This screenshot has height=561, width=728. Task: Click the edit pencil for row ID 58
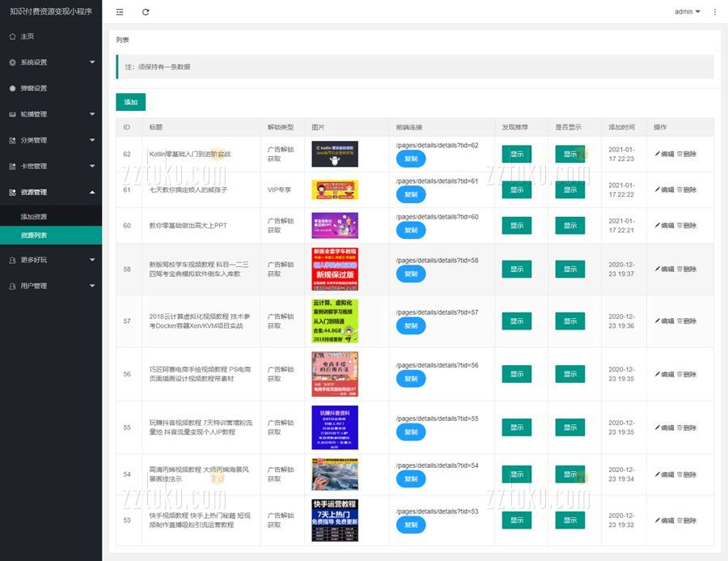click(658, 269)
